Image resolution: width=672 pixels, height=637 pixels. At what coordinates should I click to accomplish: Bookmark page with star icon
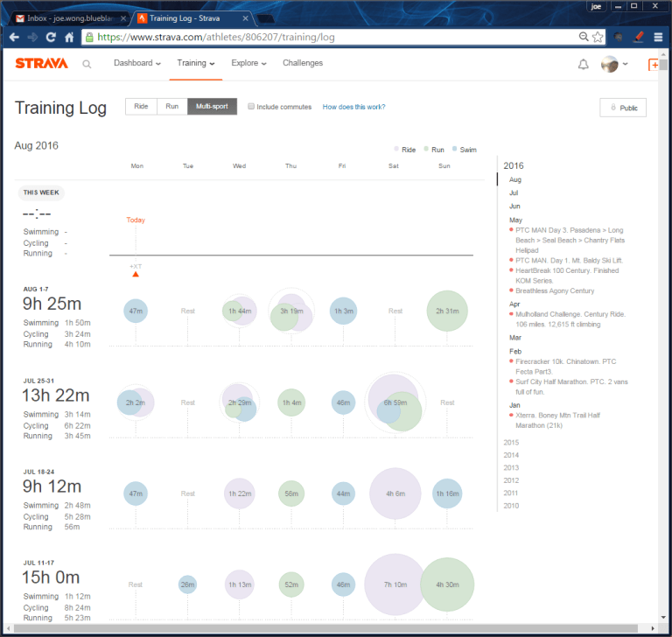[x=598, y=37]
